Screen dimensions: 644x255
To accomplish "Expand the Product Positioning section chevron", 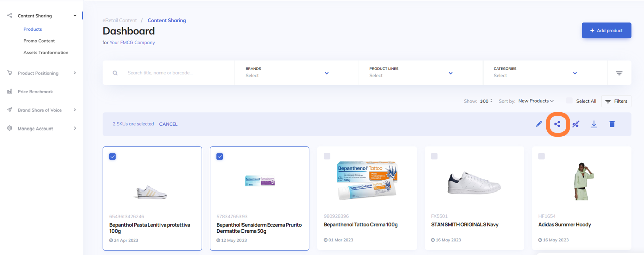I will tap(75, 73).
